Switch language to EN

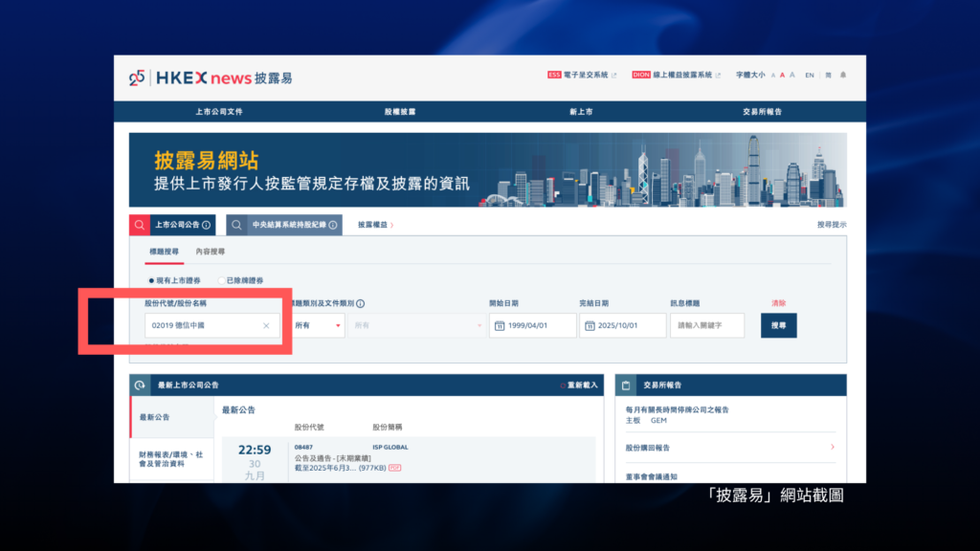(810, 75)
